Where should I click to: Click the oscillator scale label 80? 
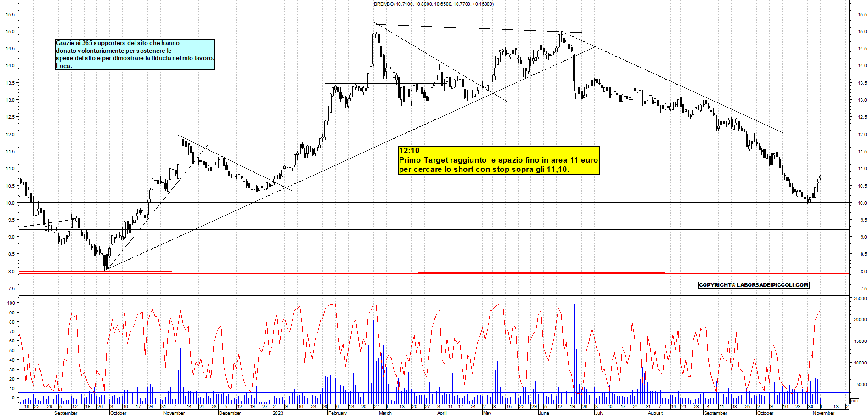point(11,322)
